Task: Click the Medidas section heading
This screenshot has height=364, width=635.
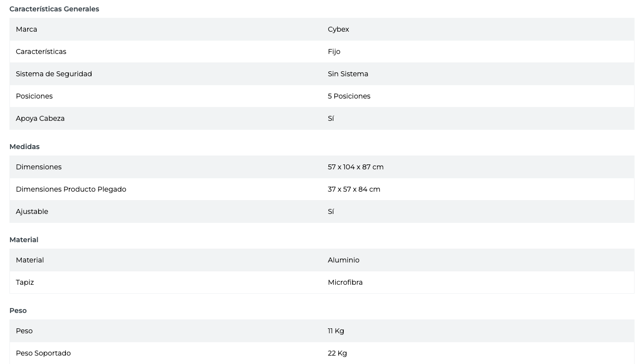Action: 24,147
